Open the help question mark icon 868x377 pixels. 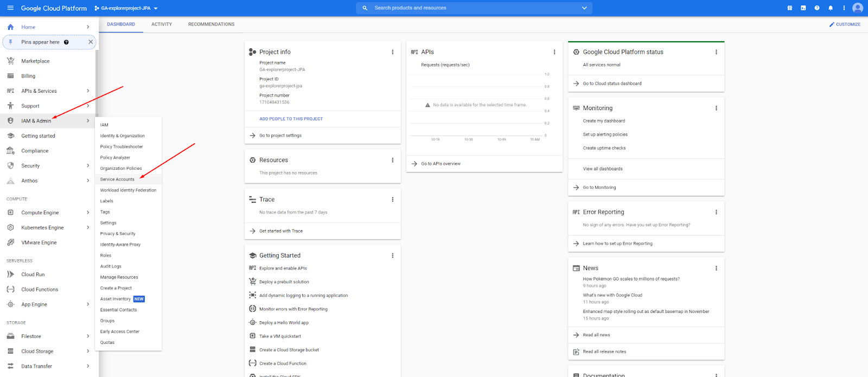click(816, 8)
